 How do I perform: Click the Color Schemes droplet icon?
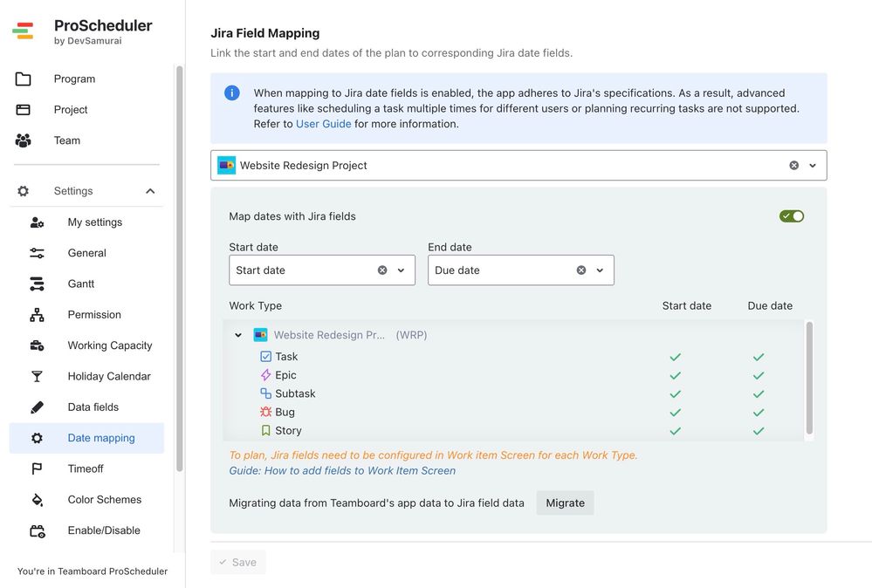click(37, 499)
